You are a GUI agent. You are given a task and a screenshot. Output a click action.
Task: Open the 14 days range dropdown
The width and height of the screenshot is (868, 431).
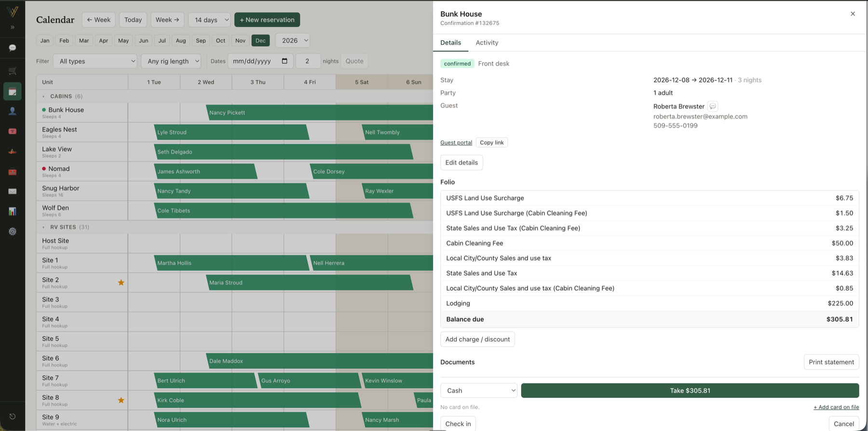point(209,20)
